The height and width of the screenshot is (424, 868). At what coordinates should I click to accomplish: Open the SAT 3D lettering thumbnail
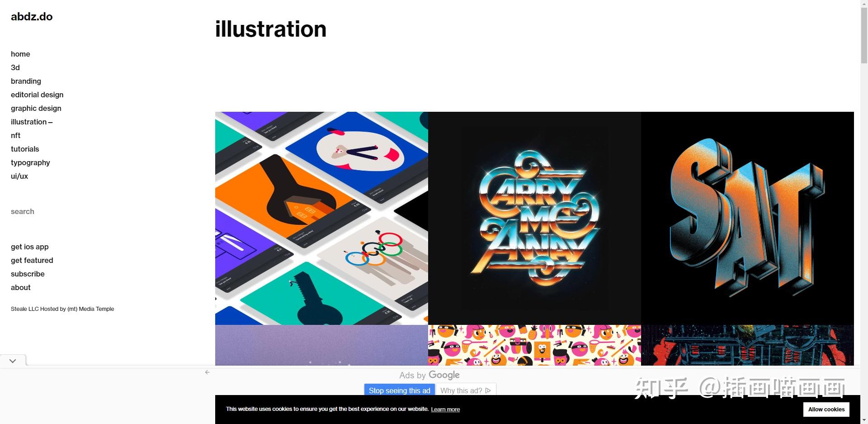pos(747,218)
